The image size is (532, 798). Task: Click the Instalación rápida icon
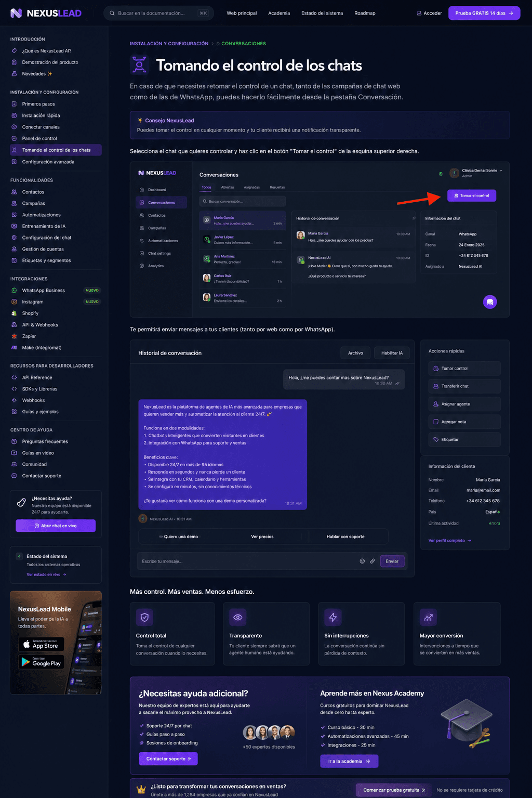click(14, 115)
